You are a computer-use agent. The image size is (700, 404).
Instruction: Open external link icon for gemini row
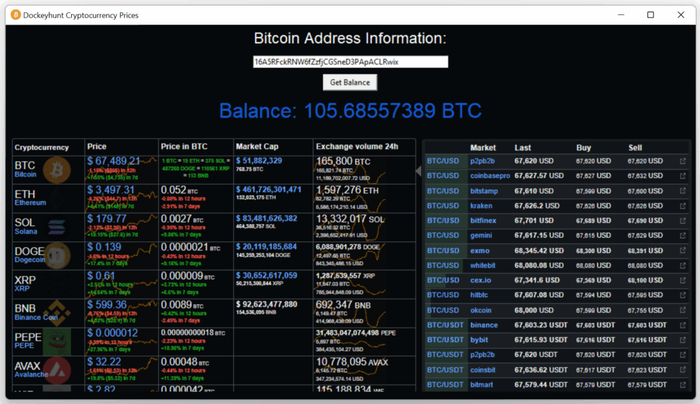coord(683,235)
